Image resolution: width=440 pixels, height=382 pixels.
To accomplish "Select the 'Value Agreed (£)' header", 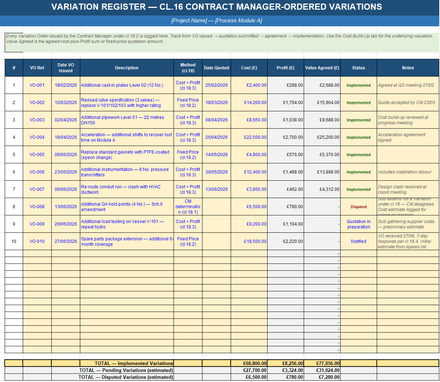I will 322,68.
